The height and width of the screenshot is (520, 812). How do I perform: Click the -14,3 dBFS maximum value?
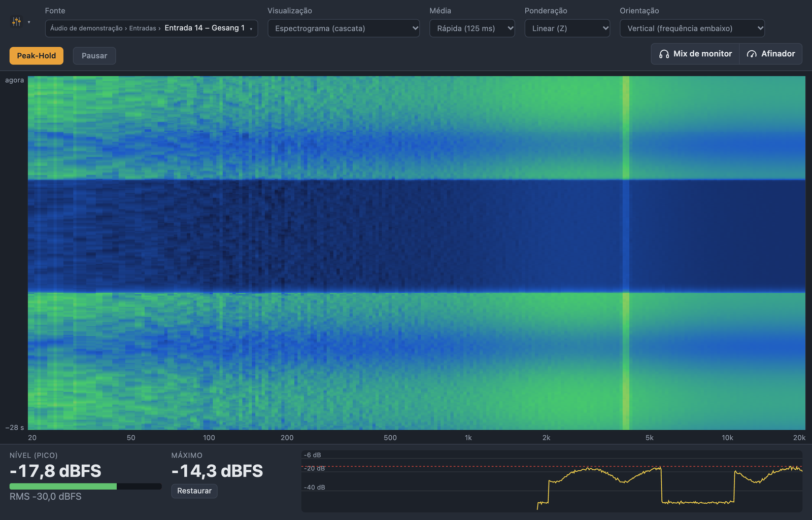tap(217, 471)
